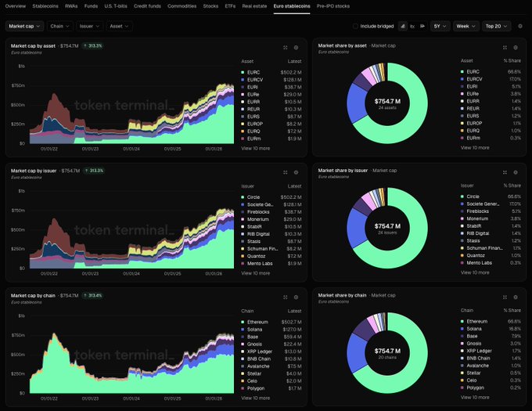The image size is (532, 411).
Task: Open the Credit funds tab
Action: click(147, 6)
